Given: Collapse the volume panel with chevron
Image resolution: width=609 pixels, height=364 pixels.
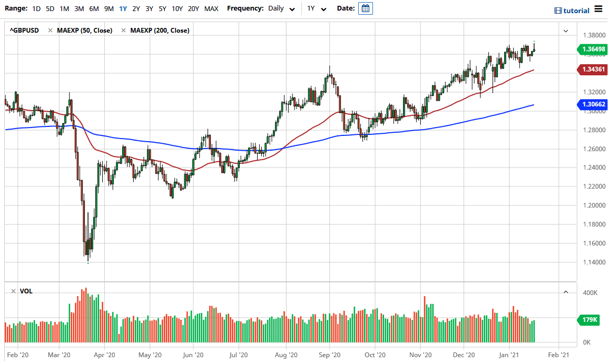Looking at the screenshot, I should (565, 292).
